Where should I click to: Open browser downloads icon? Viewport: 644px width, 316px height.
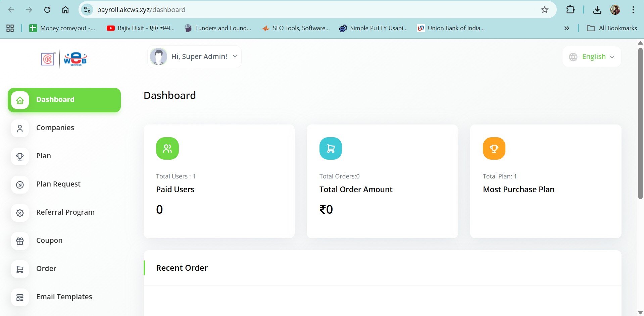[597, 10]
